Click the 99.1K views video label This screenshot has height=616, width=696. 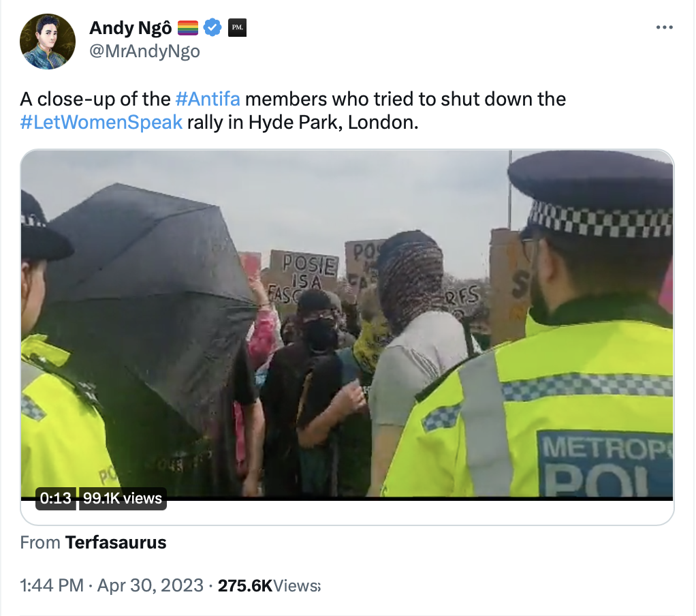[123, 498]
